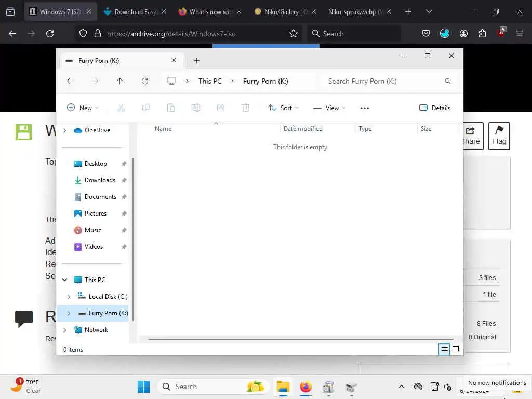
Task: Expand OneDrive in navigation pane
Action: point(64,130)
